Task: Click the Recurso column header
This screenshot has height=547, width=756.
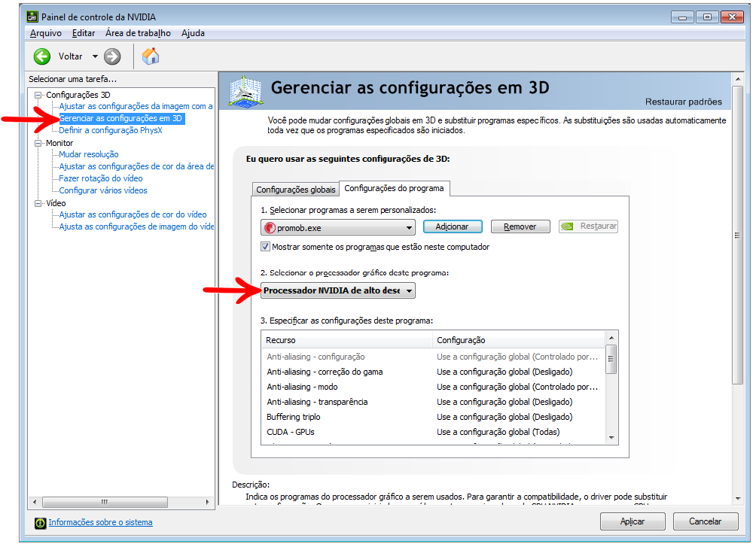Action: click(x=346, y=340)
